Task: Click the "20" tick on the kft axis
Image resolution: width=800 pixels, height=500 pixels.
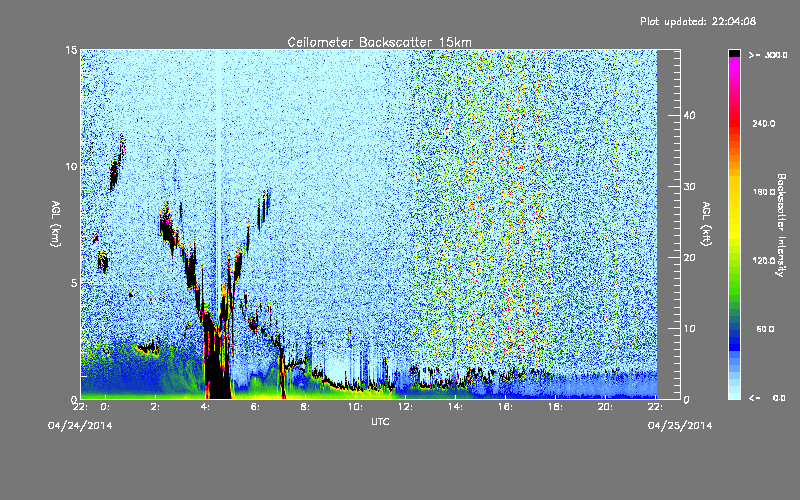Action: [689, 258]
